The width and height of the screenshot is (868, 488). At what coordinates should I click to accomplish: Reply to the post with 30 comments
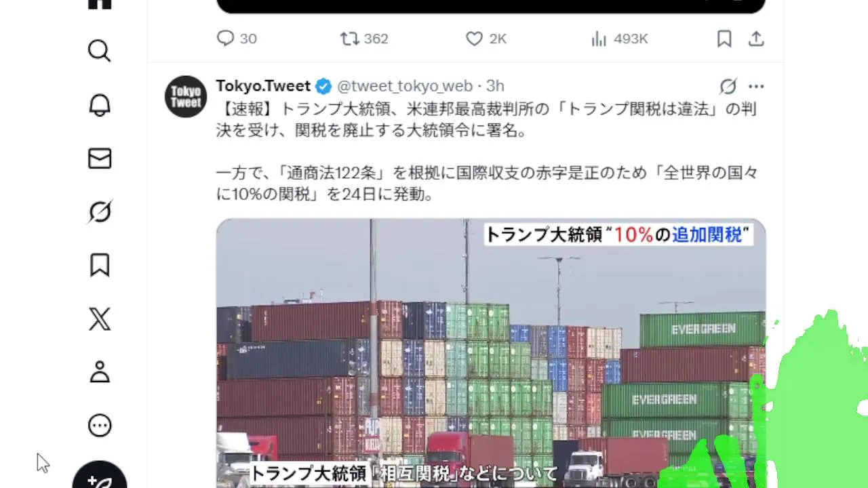point(236,39)
